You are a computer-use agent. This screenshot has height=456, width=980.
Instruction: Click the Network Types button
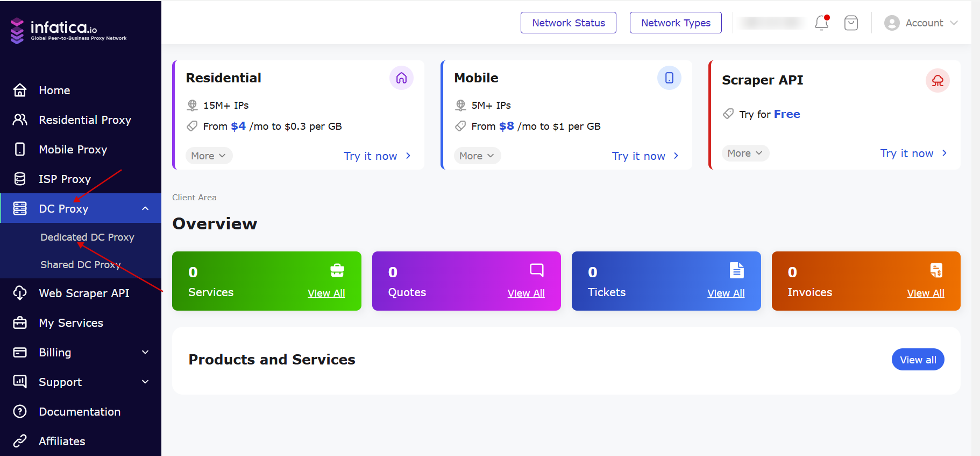pyautogui.click(x=676, y=23)
